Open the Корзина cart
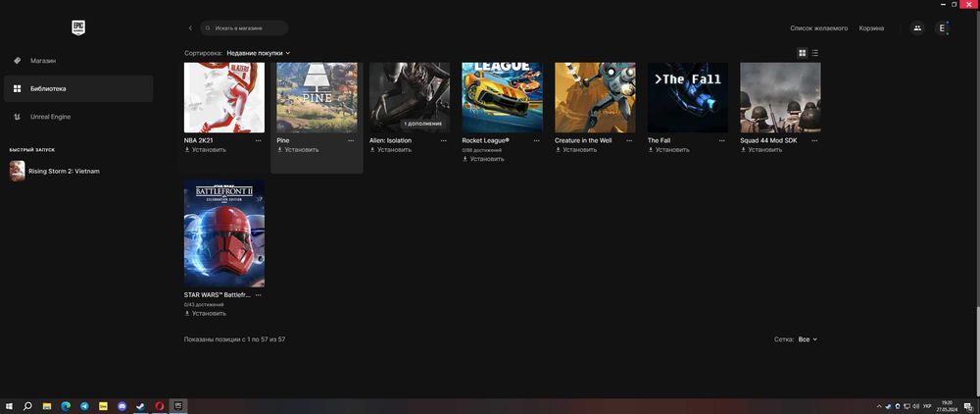 pos(871,28)
